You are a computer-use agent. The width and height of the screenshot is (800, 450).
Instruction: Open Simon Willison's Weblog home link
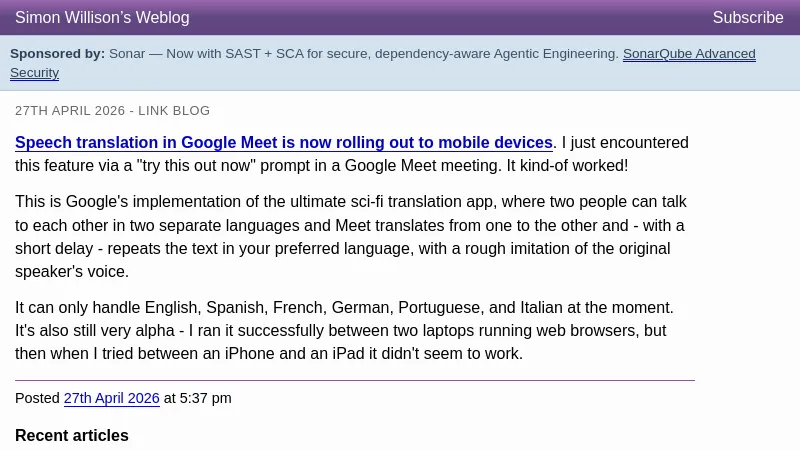[102, 18]
